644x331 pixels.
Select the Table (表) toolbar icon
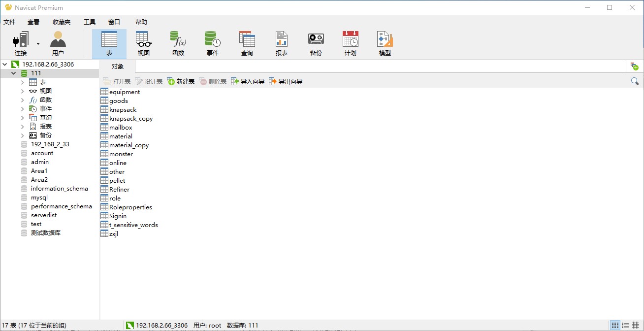(109, 44)
